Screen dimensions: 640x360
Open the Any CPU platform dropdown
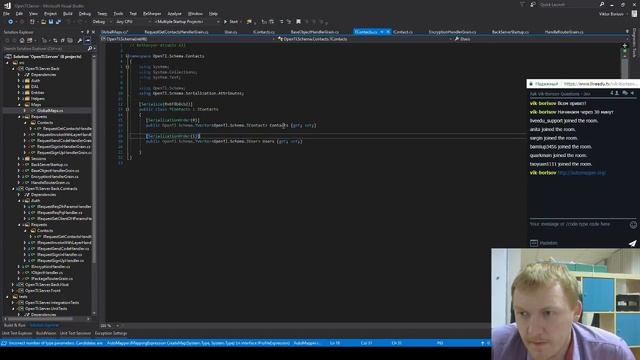132,22
